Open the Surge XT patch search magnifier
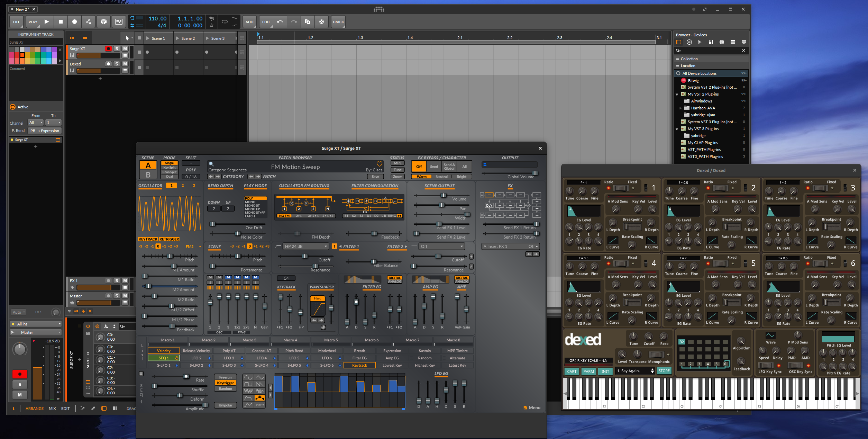This screenshot has height=439, width=868. coord(211,164)
